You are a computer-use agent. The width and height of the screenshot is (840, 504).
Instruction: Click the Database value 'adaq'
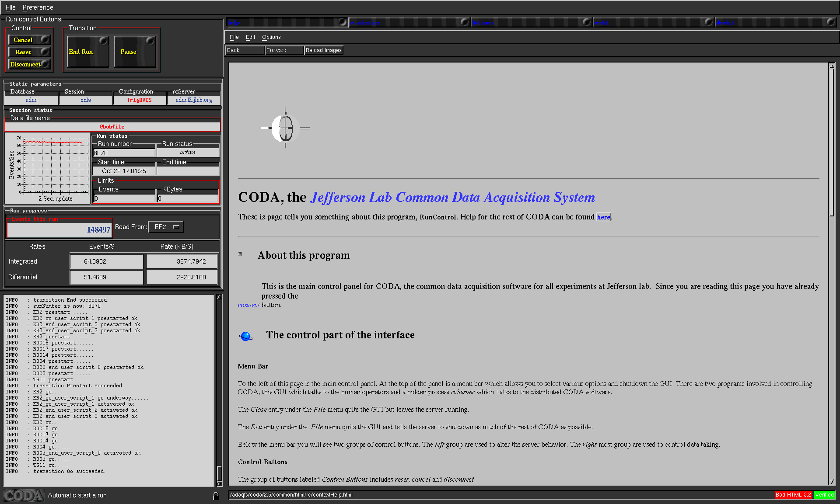(31, 100)
